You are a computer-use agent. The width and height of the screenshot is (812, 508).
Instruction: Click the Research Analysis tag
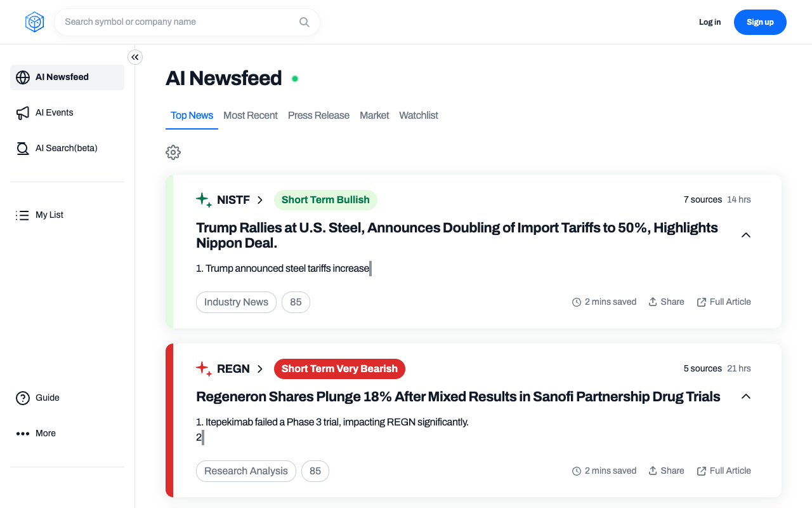coord(246,471)
